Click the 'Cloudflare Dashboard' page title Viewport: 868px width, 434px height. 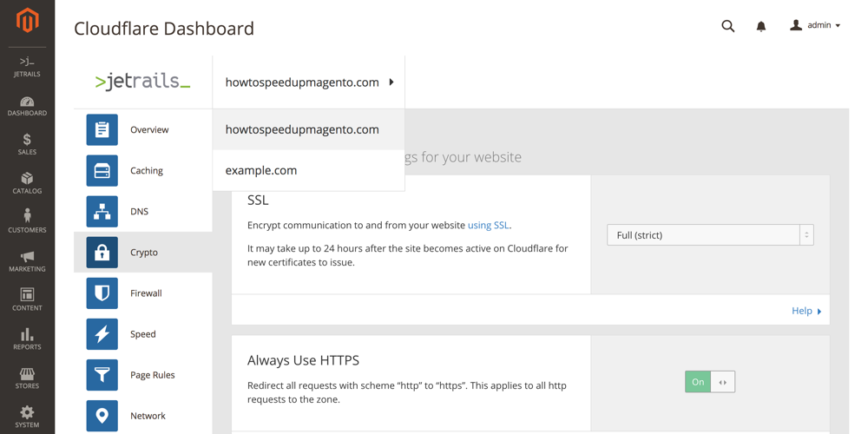click(164, 29)
